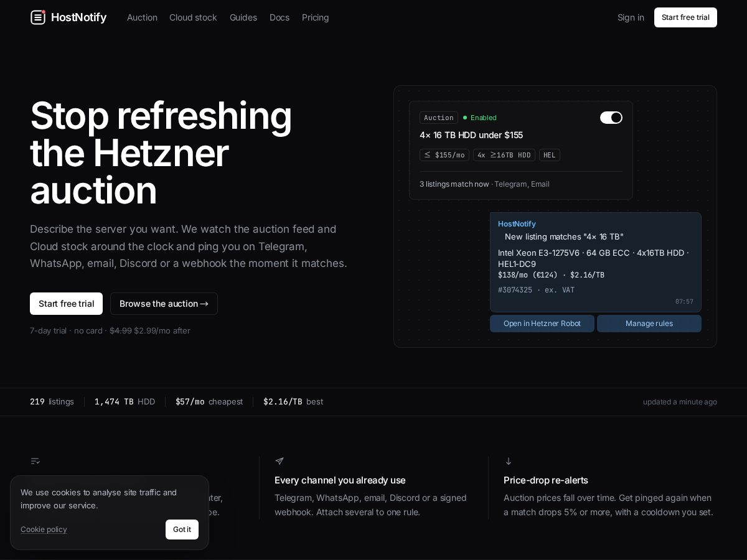Click listing number #3074325
This screenshot has width=747, height=560.
coord(515,290)
